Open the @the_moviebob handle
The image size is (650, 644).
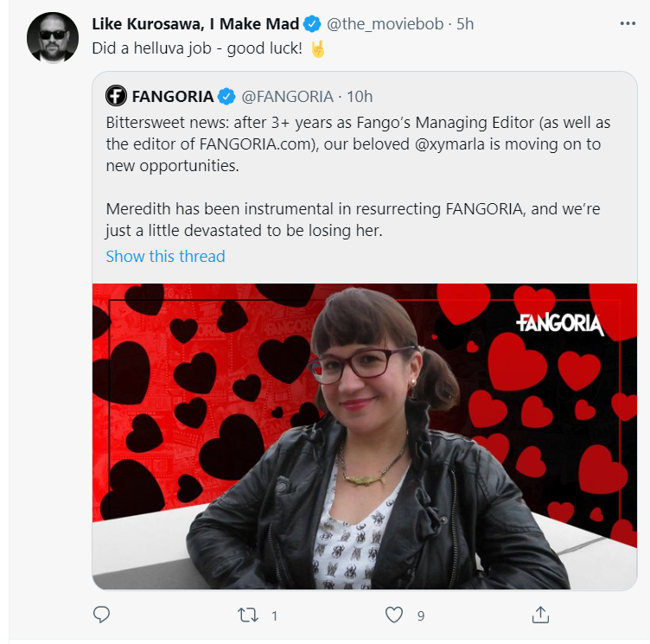pos(386,24)
